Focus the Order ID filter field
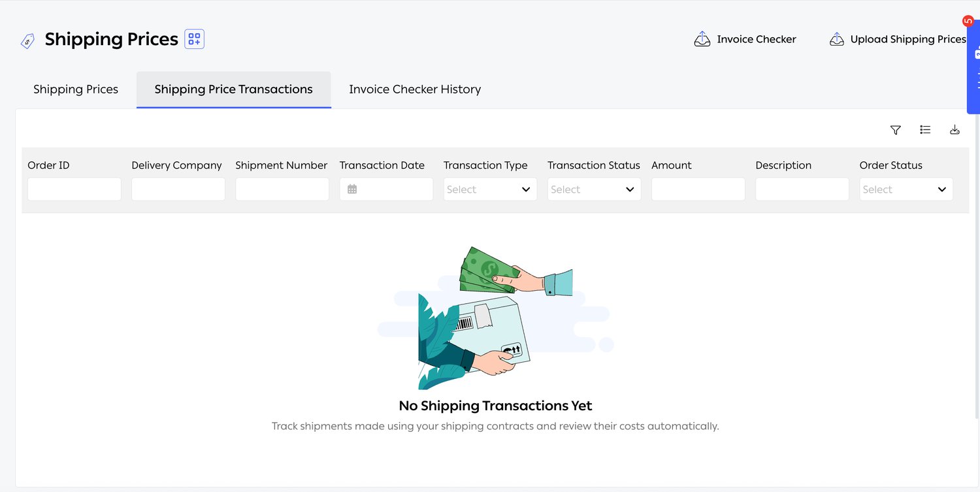 point(74,189)
